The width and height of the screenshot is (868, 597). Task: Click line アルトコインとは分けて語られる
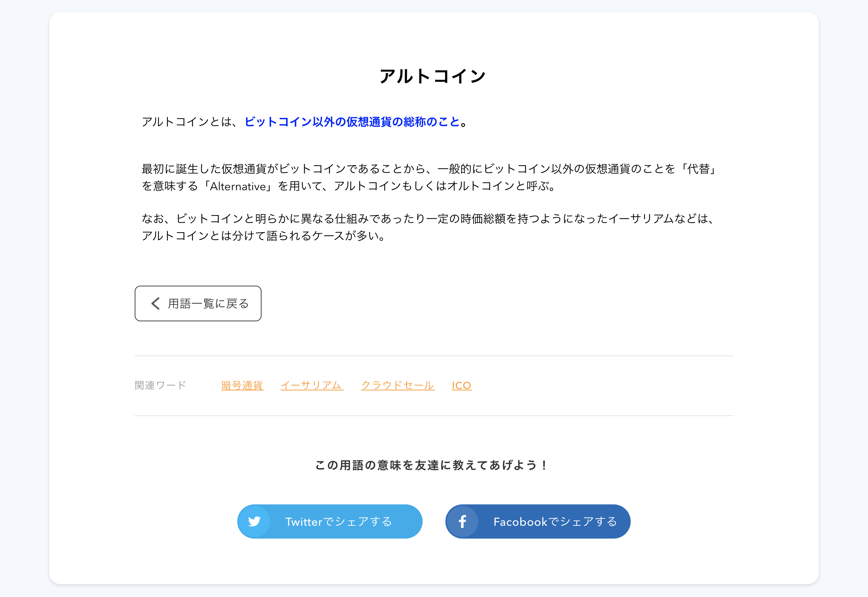(x=263, y=236)
